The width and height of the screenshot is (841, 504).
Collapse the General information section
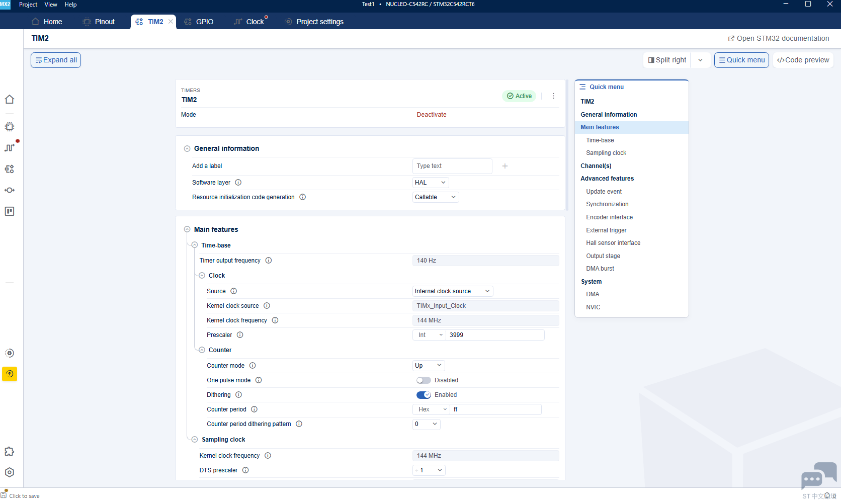(187, 149)
